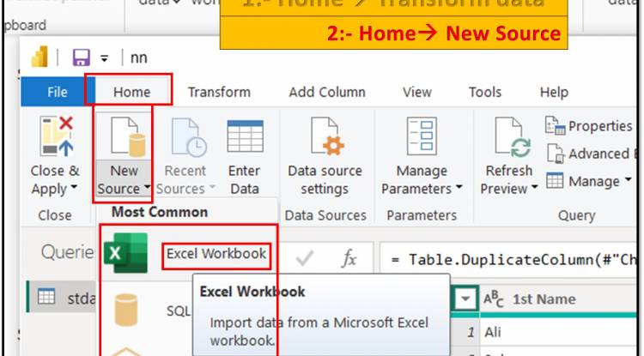This screenshot has height=356, width=644.
Task: Expand the New Source dropdown arrow
Action: 147,188
